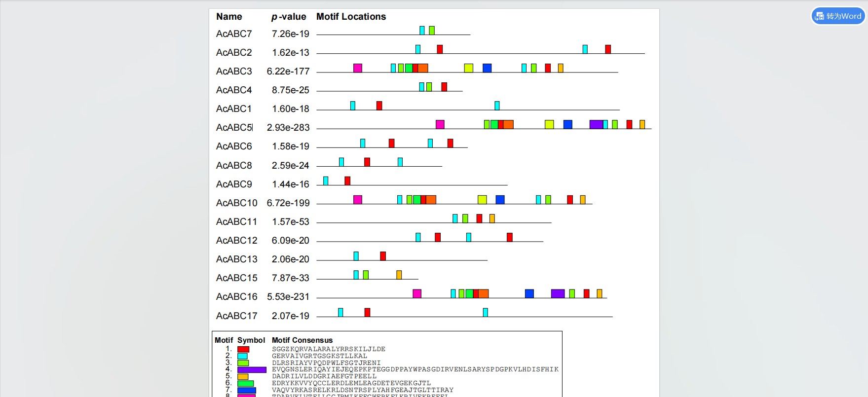Select consensus sequence EDRYKKVVYQCCLERDLEMLEAGDETEVGEKGJTL
The height and width of the screenshot is (397, 868).
(351, 383)
